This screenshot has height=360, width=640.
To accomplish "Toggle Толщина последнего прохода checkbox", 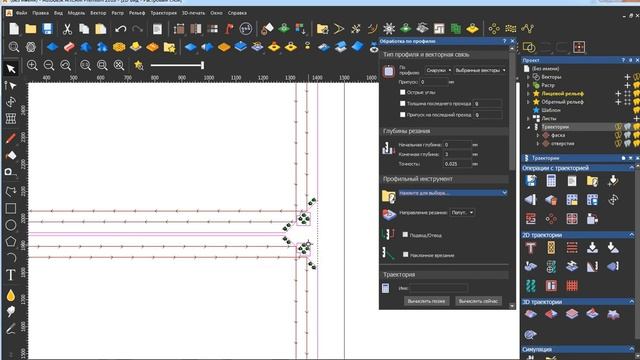I will point(402,104).
